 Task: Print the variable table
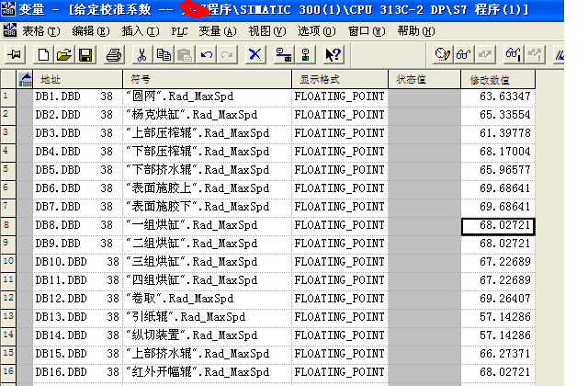pos(114,55)
